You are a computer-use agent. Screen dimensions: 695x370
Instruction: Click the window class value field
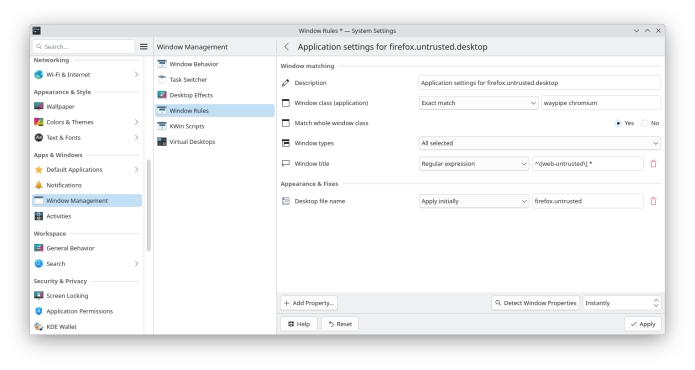pyautogui.click(x=601, y=103)
